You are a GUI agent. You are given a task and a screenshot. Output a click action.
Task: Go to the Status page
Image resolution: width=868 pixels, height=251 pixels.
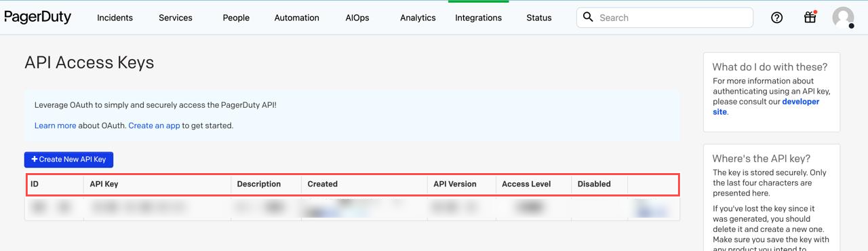538,18
